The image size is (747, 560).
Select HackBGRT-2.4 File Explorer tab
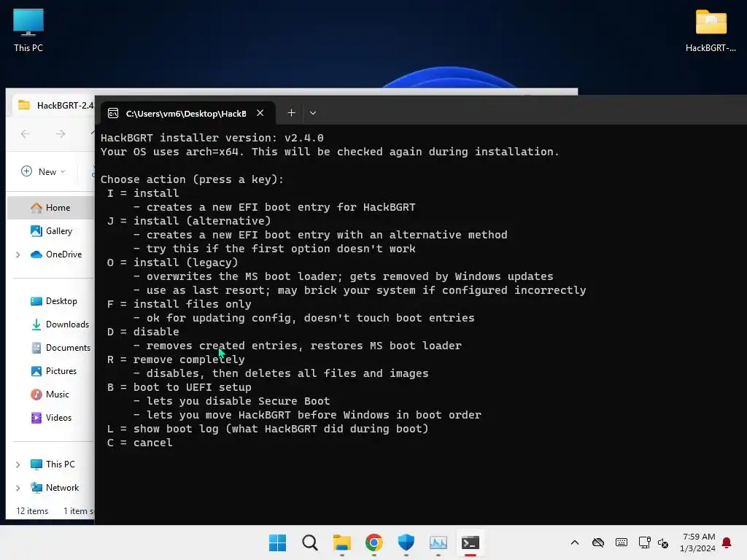coord(55,105)
